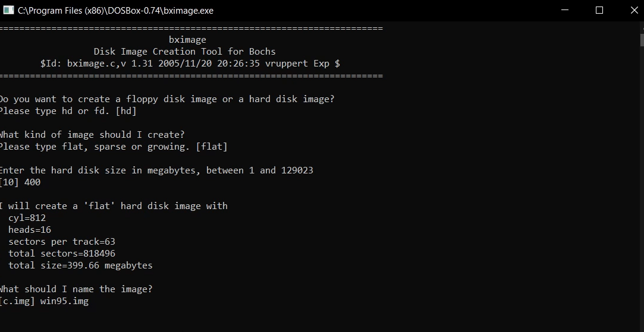Click the vertical scrollbar thumb

click(642, 40)
